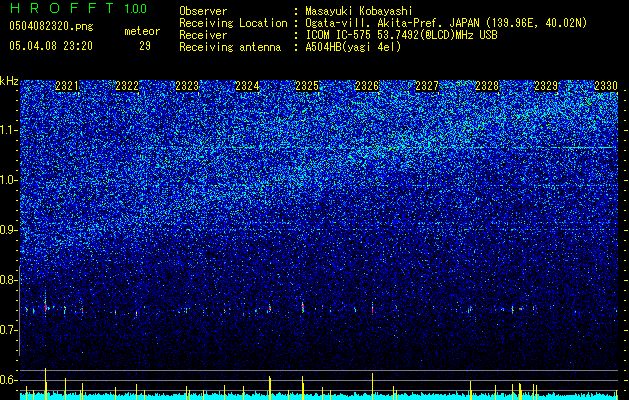Click the 2321 time marker

coord(67,86)
